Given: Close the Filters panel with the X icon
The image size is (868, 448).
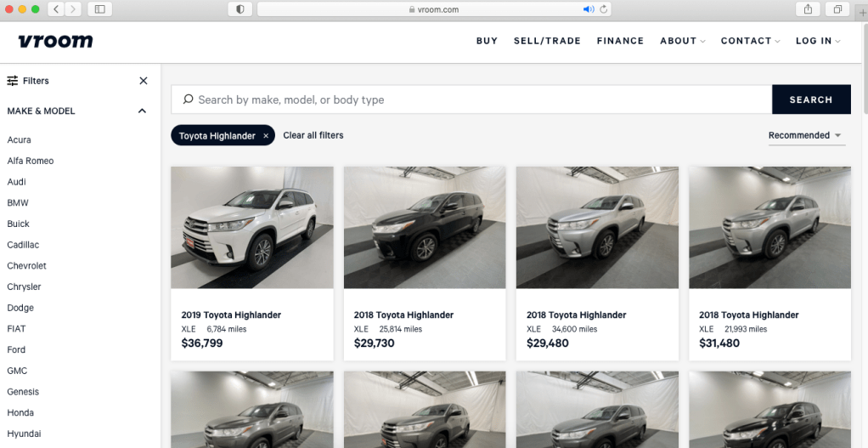Looking at the screenshot, I should pyautogui.click(x=143, y=81).
